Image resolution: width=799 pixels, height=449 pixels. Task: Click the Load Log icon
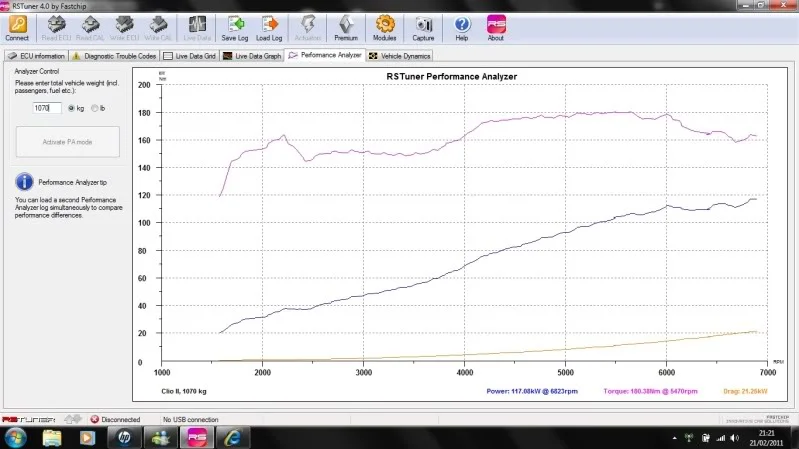click(x=269, y=24)
